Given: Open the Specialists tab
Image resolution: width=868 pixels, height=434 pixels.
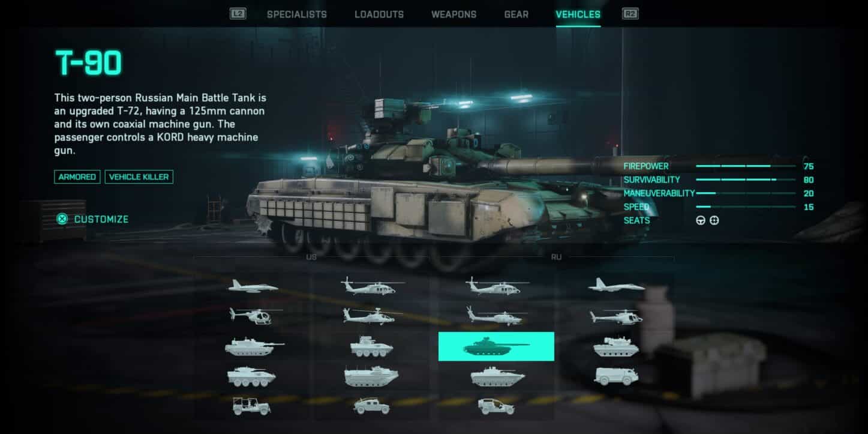Looking at the screenshot, I should pos(297,14).
